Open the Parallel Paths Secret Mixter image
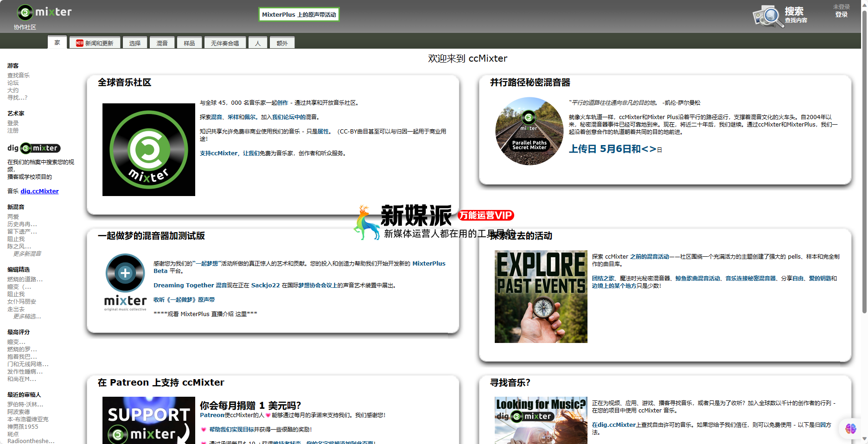Viewport: 868px width, 444px height. coord(529,131)
